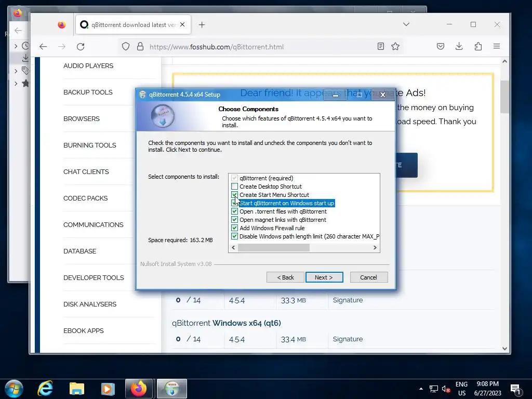
Task: Open the CODEC PACKS category
Action: (86, 198)
